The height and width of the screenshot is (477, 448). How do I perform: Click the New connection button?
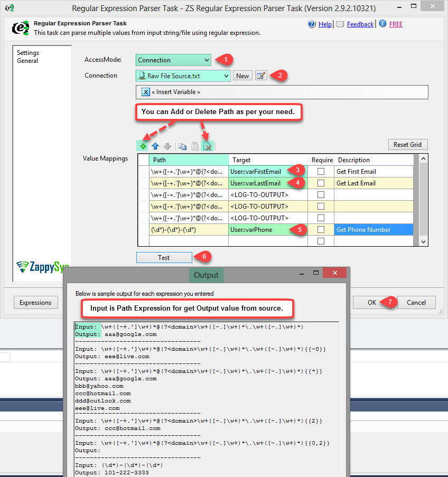pos(242,76)
